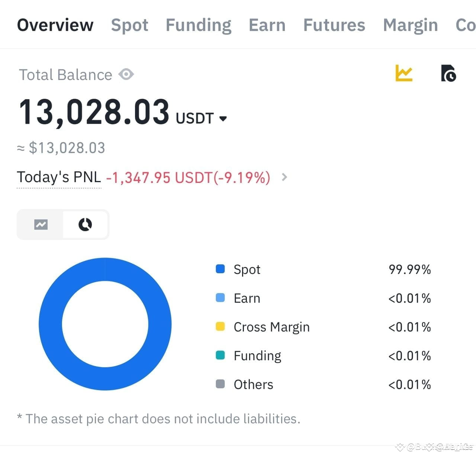Open the USDT currency dropdown arrow
The height and width of the screenshot is (455, 476).
[223, 119]
